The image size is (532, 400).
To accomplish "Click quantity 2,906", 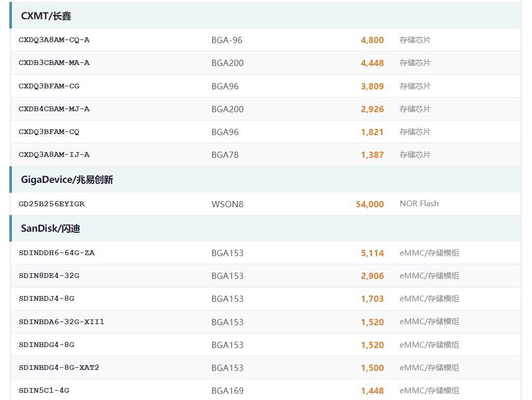I will 372,276.
